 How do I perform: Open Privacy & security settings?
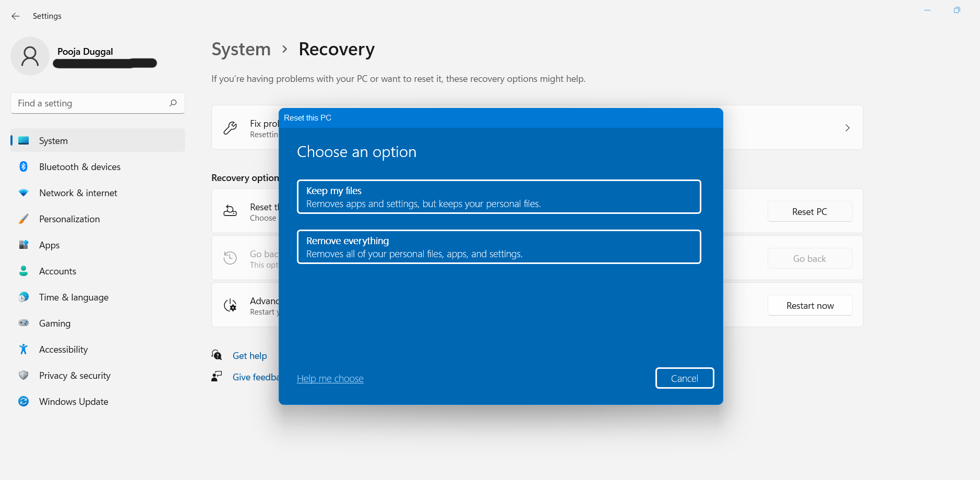pos(98,375)
